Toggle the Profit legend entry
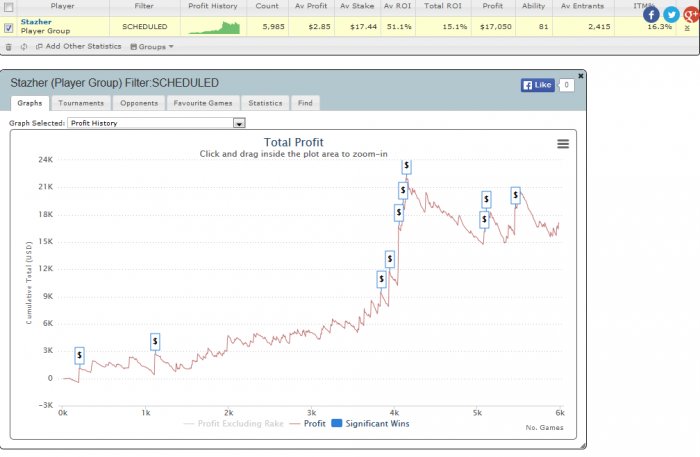The image size is (700, 457). tap(308, 424)
